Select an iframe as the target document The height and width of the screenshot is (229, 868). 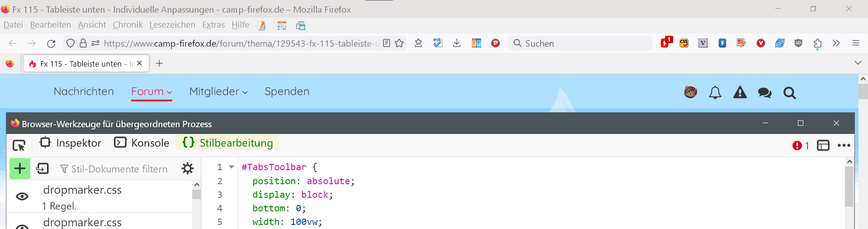point(823,145)
